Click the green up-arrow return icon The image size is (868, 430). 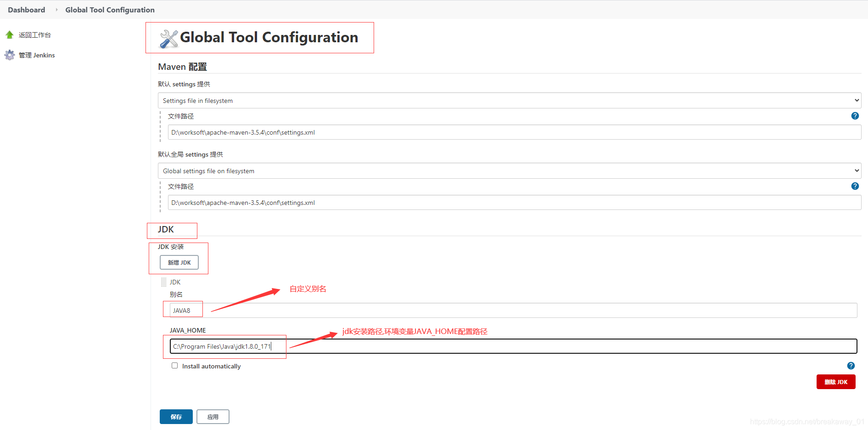tap(10, 35)
